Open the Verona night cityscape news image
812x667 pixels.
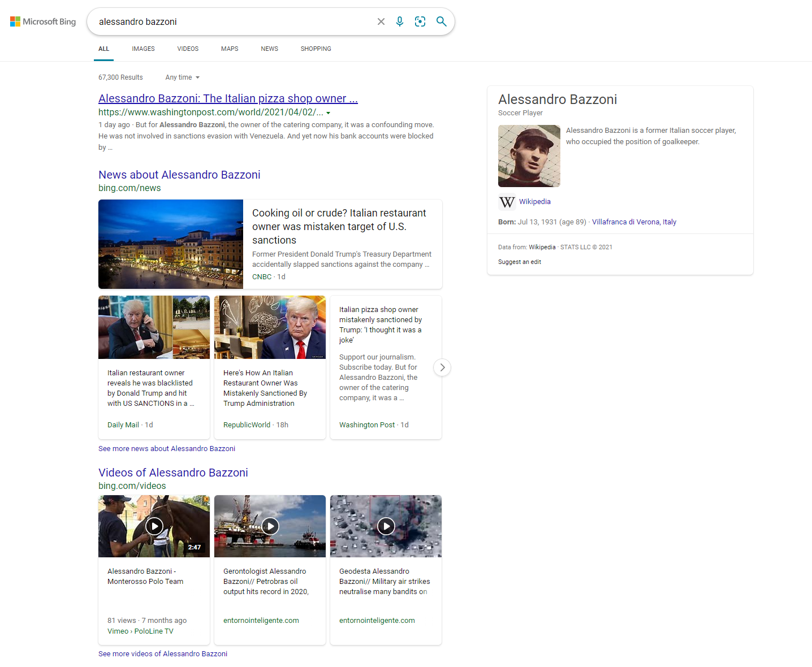click(171, 244)
